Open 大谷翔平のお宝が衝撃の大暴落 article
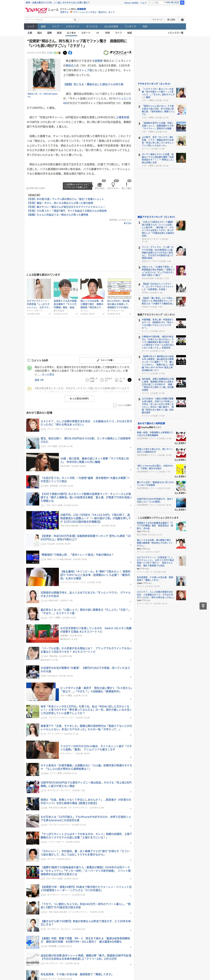The image size is (210, 980). pos(85,670)
